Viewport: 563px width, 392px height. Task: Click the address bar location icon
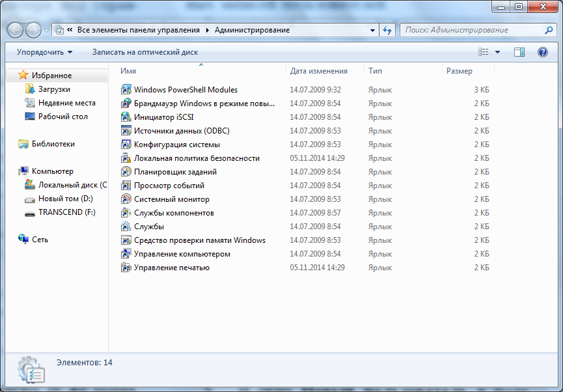(x=59, y=30)
